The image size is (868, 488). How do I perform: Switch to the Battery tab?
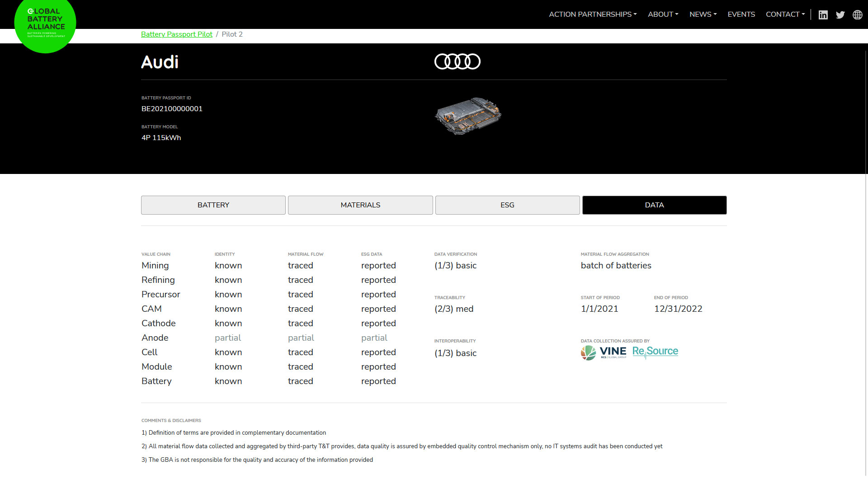click(213, 205)
